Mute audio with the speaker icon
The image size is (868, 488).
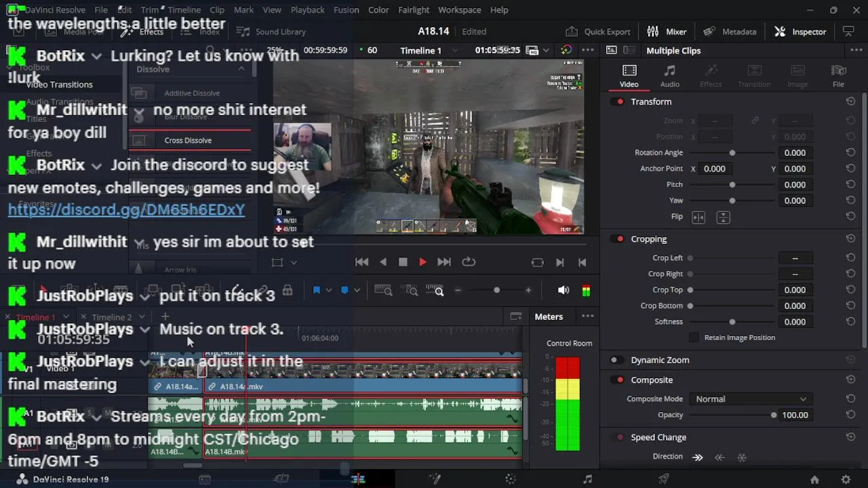tap(564, 291)
